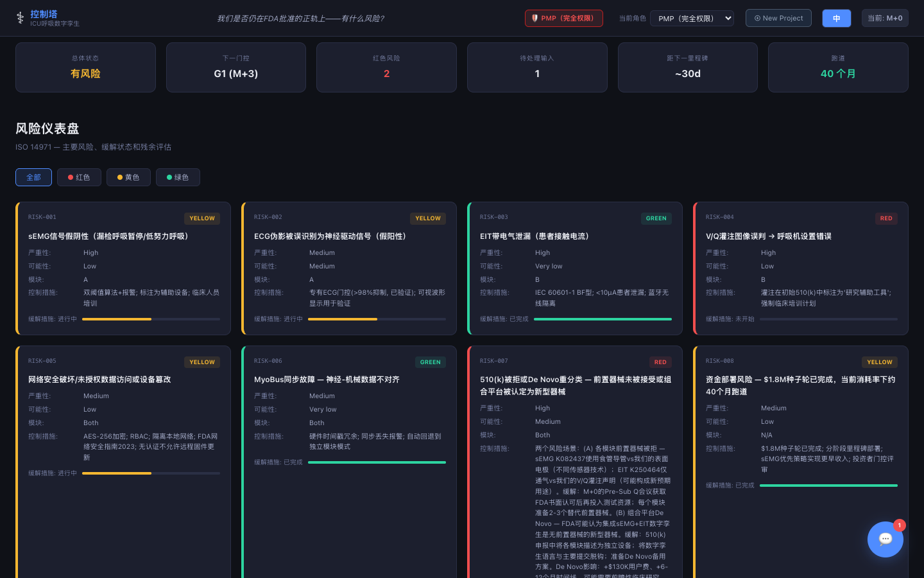The image size is (924, 578).
Task: Click the 总体状态 有风险 card
Action: [x=85, y=67]
